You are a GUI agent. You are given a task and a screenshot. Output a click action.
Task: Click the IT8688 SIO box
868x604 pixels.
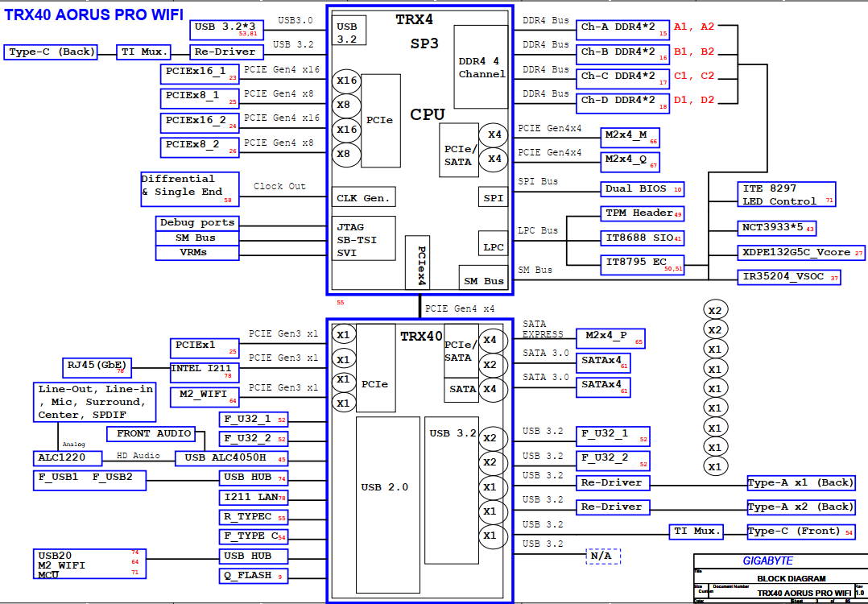643,238
